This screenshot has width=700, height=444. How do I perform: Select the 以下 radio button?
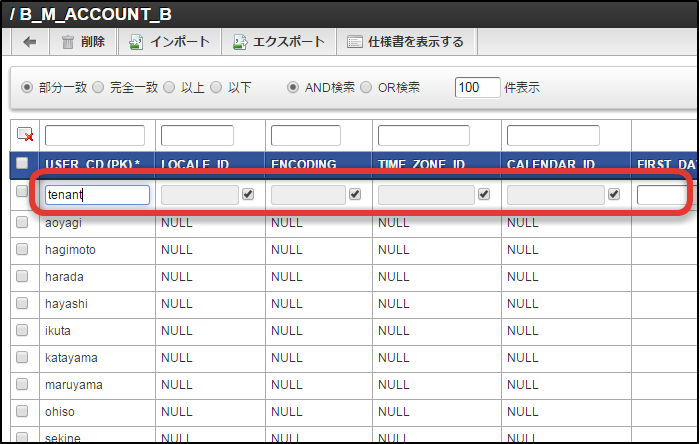(x=216, y=87)
